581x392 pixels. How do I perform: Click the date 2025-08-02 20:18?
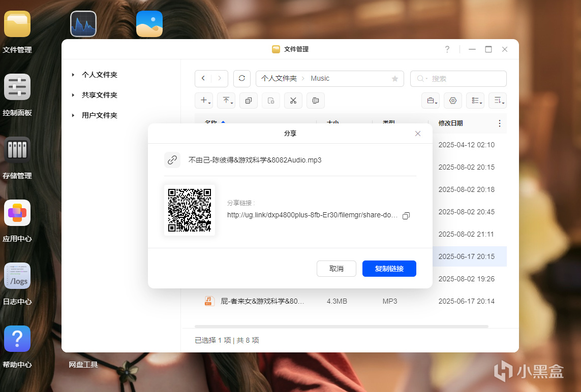pos(467,189)
